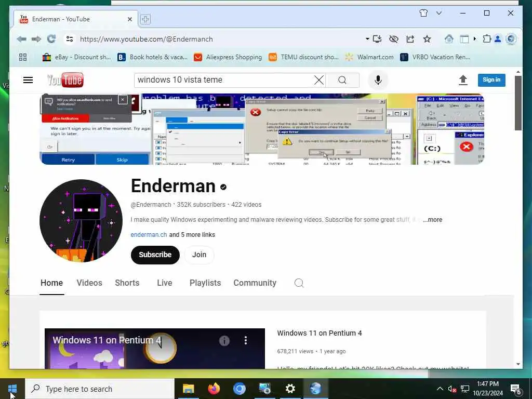Screen dimensions: 532x399
Task: Click the share page icon
Action: 410,39
